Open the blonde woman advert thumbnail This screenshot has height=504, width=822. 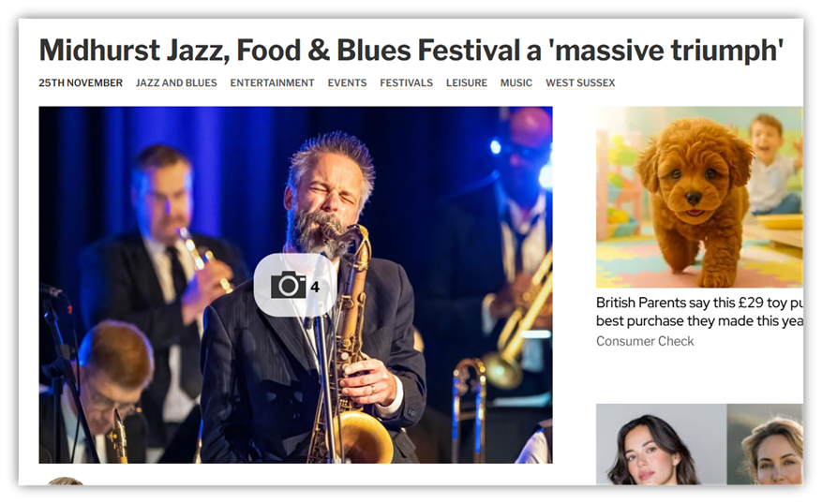pos(765,444)
